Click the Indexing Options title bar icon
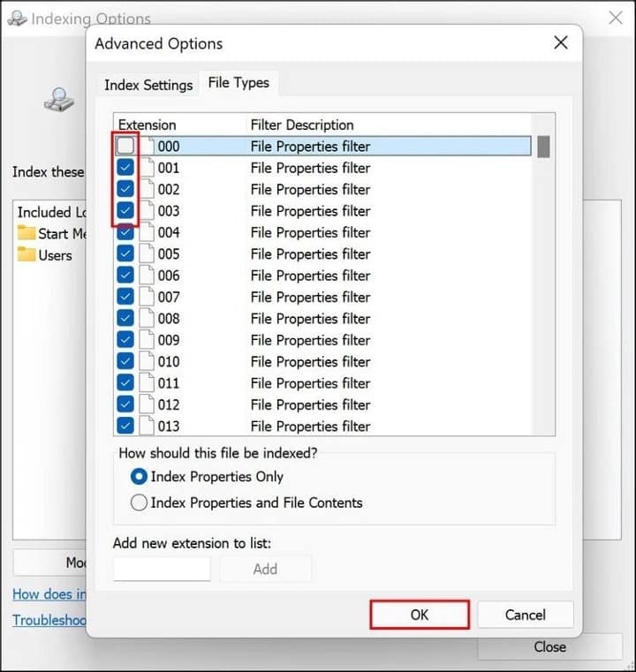 (x=16, y=19)
